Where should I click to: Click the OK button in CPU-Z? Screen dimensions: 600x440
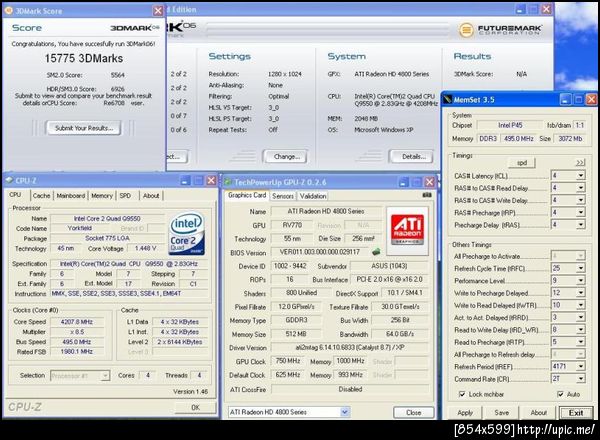(196, 407)
